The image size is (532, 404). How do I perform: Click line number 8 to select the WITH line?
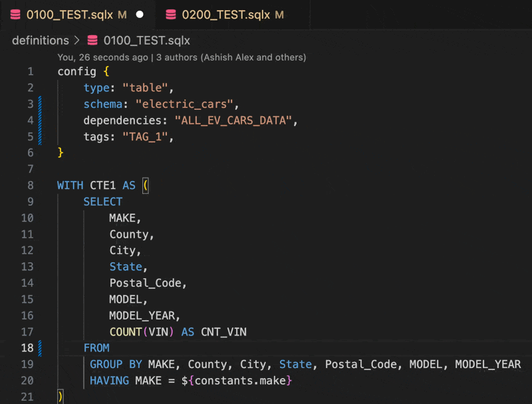(x=30, y=185)
